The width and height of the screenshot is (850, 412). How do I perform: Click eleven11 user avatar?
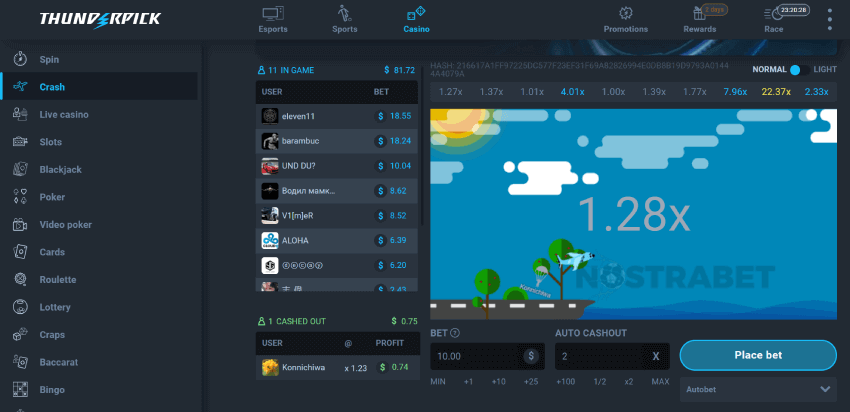(270, 116)
